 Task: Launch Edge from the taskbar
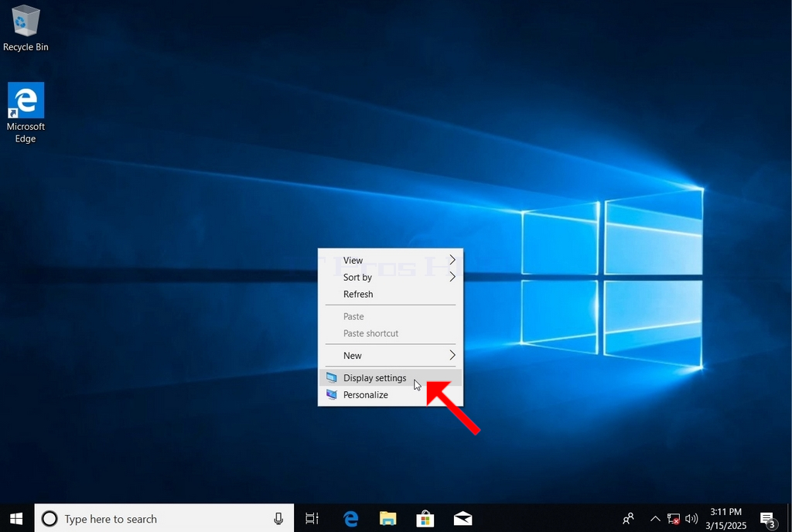350,518
